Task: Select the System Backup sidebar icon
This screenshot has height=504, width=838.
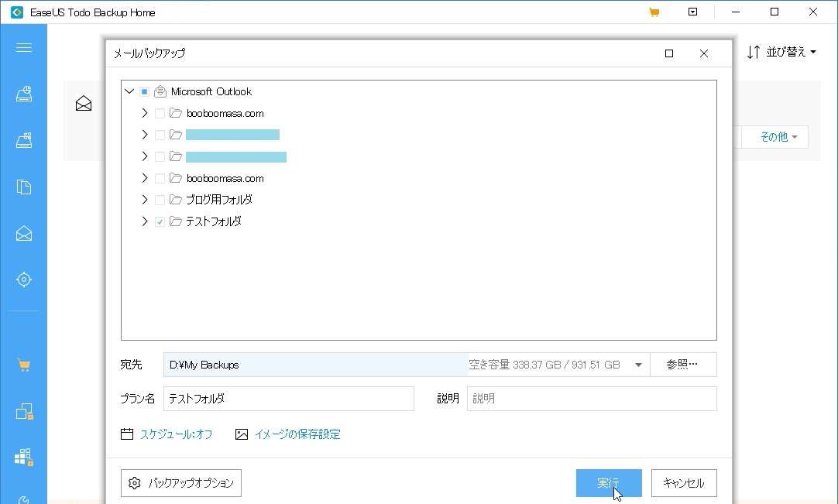Action: point(23,140)
